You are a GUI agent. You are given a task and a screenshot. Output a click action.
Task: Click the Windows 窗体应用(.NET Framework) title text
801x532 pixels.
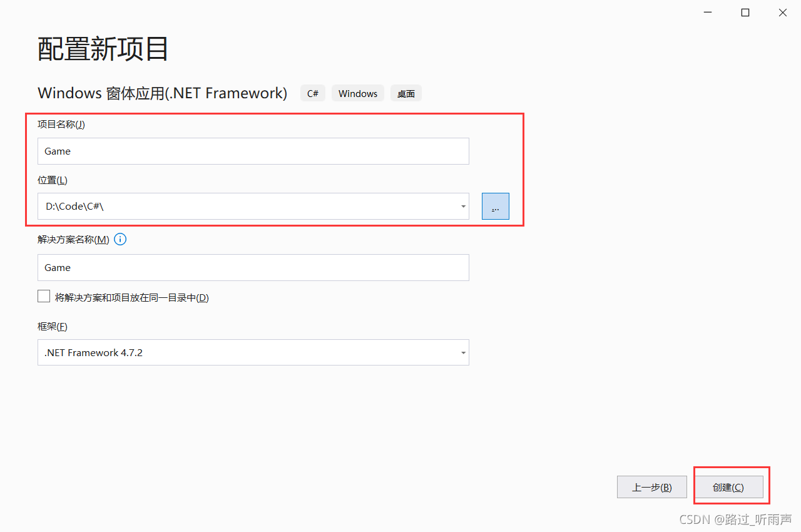pos(163,93)
